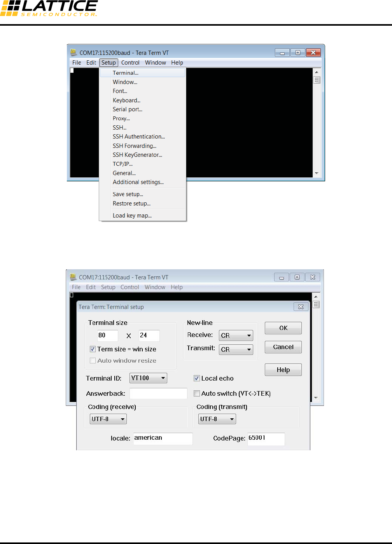Click scrollbar thumb in top terminal window
The height and width of the screenshot is (544, 392).
(317, 80)
